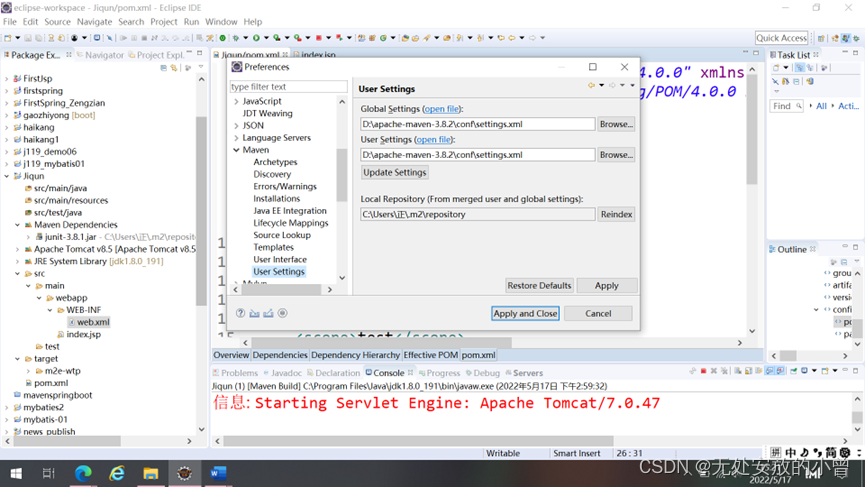This screenshot has width=865, height=487.
Task: Switch to Servers tab
Action: pyautogui.click(x=524, y=373)
